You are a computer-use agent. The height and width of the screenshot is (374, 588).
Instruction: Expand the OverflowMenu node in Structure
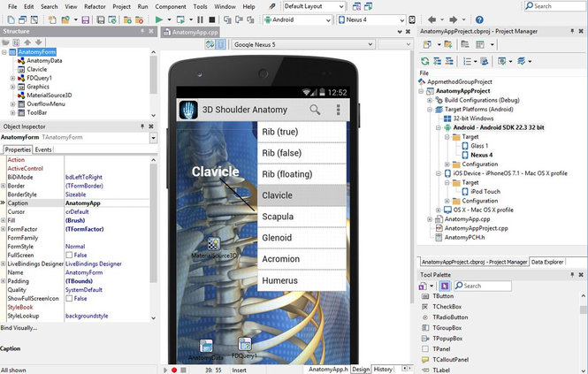click(x=12, y=104)
